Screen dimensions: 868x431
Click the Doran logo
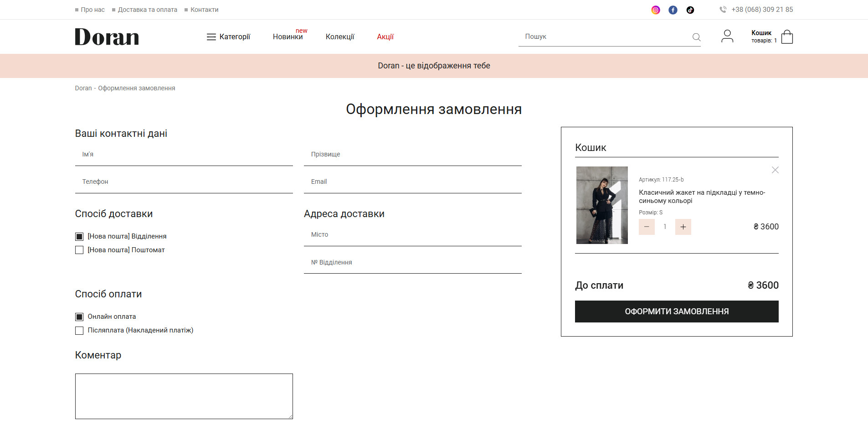tap(107, 37)
